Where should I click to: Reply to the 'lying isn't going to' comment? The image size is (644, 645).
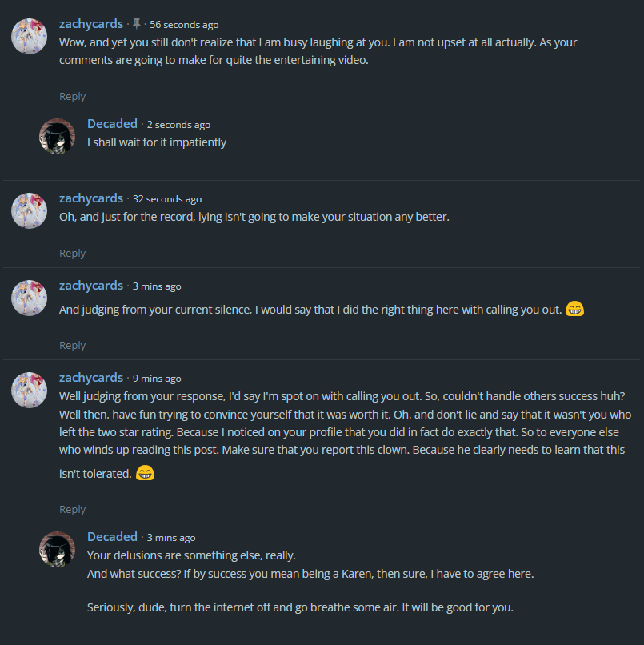pyautogui.click(x=72, y=253)
